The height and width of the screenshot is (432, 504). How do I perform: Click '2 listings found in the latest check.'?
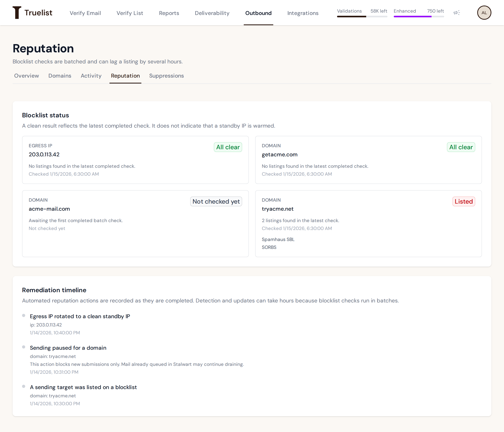[x=300, y=220]
